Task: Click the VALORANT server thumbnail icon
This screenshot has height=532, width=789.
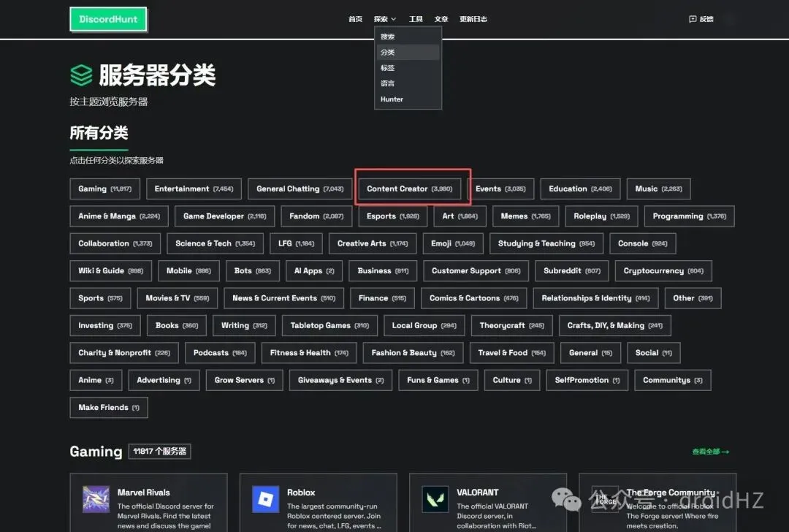Action: (435, 498)
